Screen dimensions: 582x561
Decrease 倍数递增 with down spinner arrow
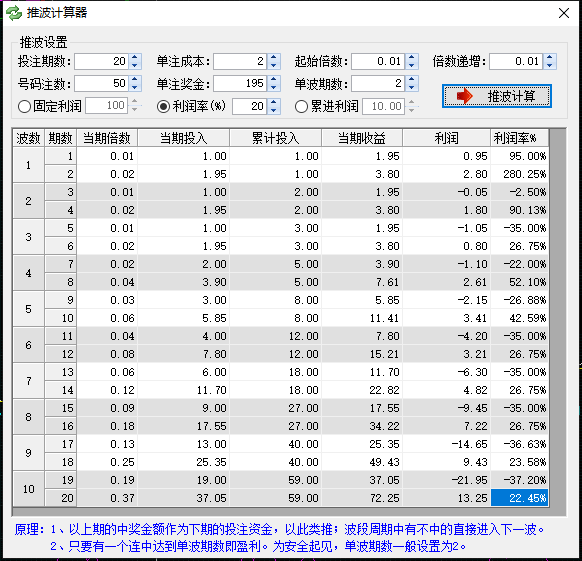point(550,65)
